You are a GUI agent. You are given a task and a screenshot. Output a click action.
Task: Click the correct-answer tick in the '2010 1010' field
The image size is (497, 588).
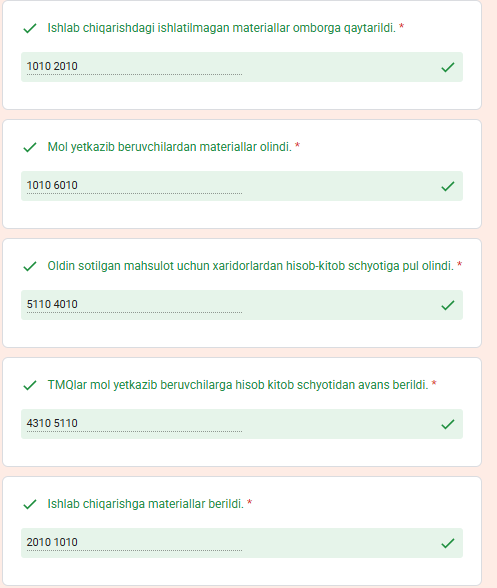[x=448, y=543]
